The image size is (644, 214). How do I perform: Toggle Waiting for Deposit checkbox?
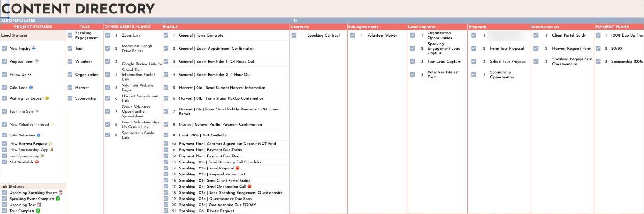point(4,98)
